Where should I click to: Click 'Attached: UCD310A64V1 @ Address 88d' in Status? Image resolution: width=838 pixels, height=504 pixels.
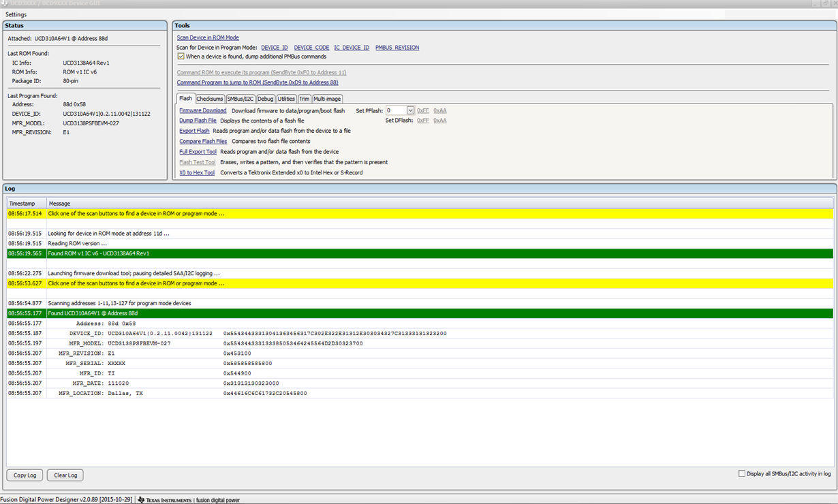pyautogui.click(x=58, y=39)
